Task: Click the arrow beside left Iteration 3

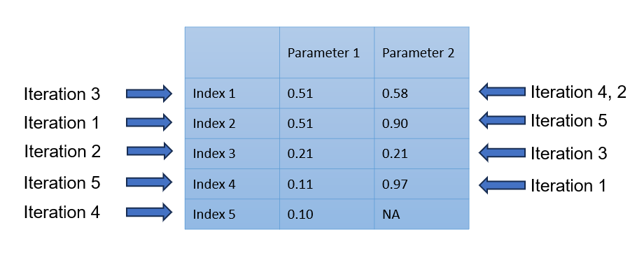Action: tap(148, 94)
